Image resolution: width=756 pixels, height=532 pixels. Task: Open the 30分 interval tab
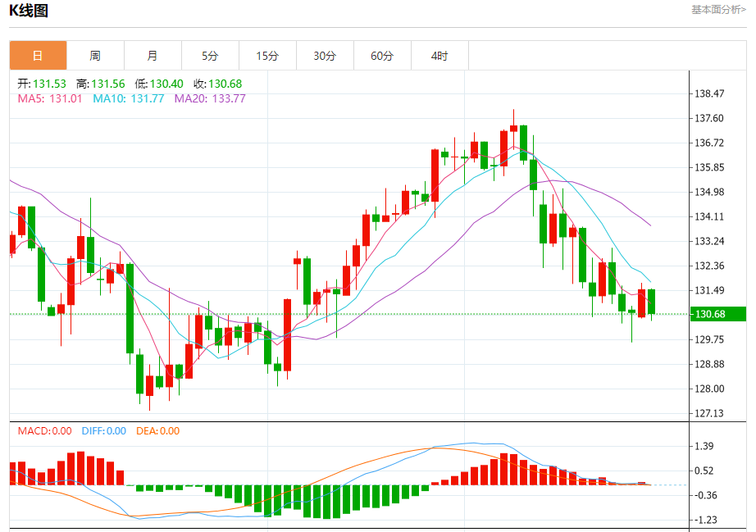[325, 56]
